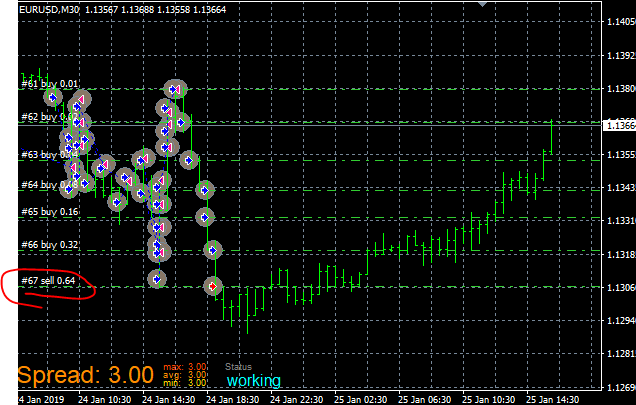Screen dimensions: 636x405
Task: Click the '24 Jan 10:30' time axis label
Action: (x=104, y=400)
